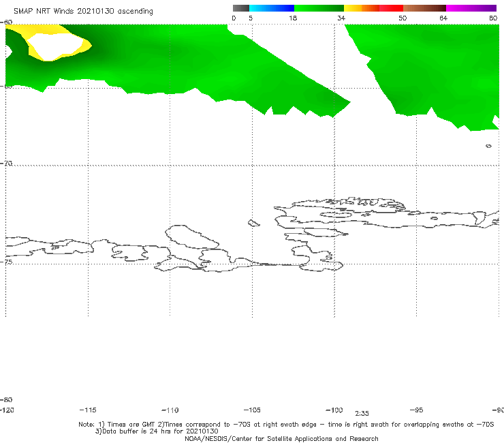Viewport: 504px width, 443px height.
Task: Click the tiny island outline left of the -105 gridline
Action: tap(253, 223)
